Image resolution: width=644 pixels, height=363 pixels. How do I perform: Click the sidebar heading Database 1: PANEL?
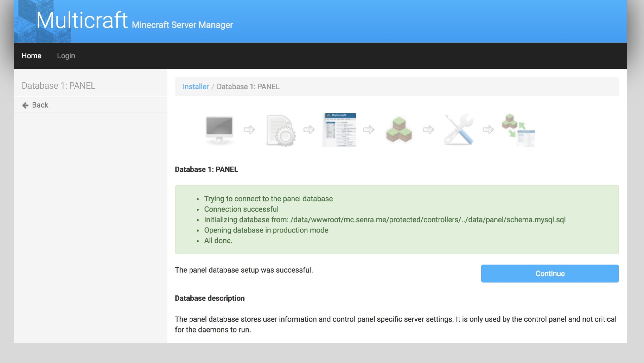59,86
